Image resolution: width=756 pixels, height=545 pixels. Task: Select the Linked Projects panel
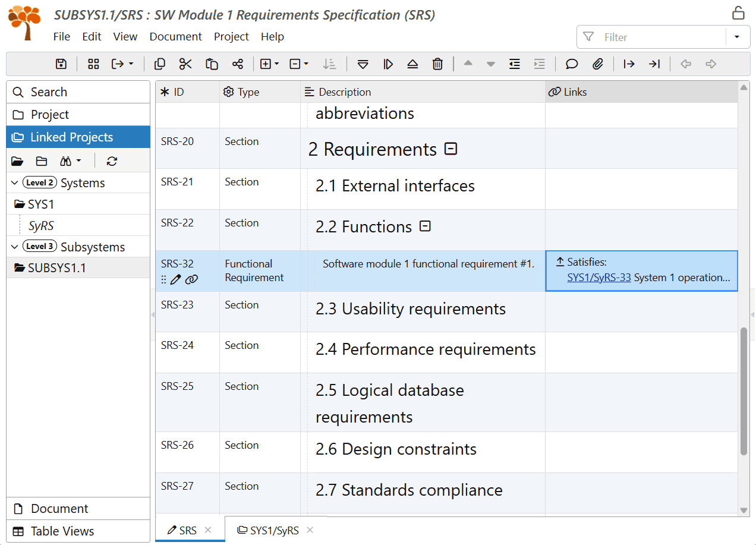click(x=78, y=137)
